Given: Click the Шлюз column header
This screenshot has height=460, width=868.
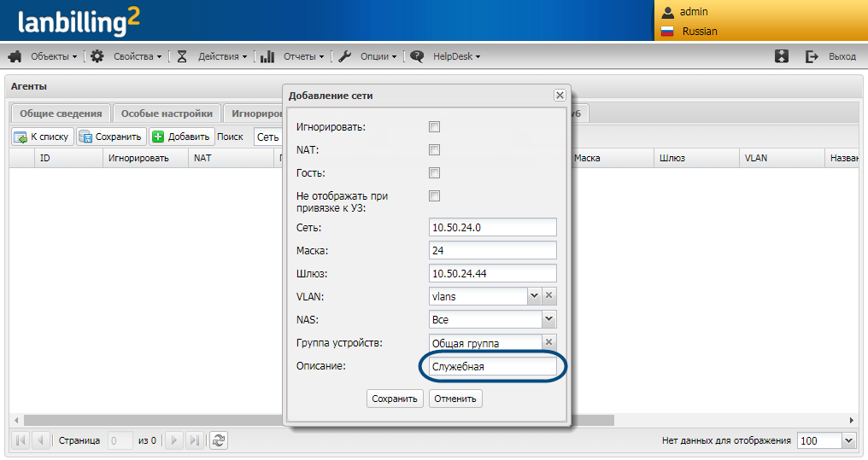Looking at the screenshot, I should (x=696, y=158).
